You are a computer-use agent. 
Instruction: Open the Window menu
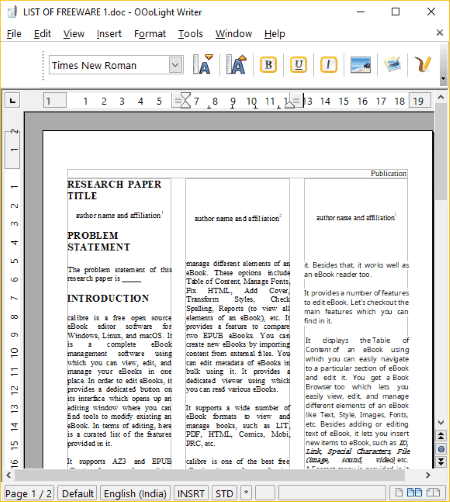click(x=234, y=34)
